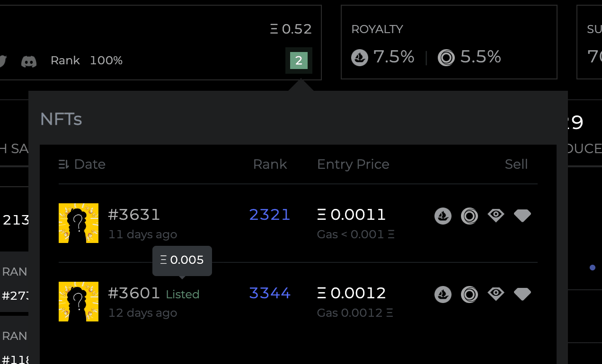
Task: Click the diamond icon for #3601
Action: [522, 294]
